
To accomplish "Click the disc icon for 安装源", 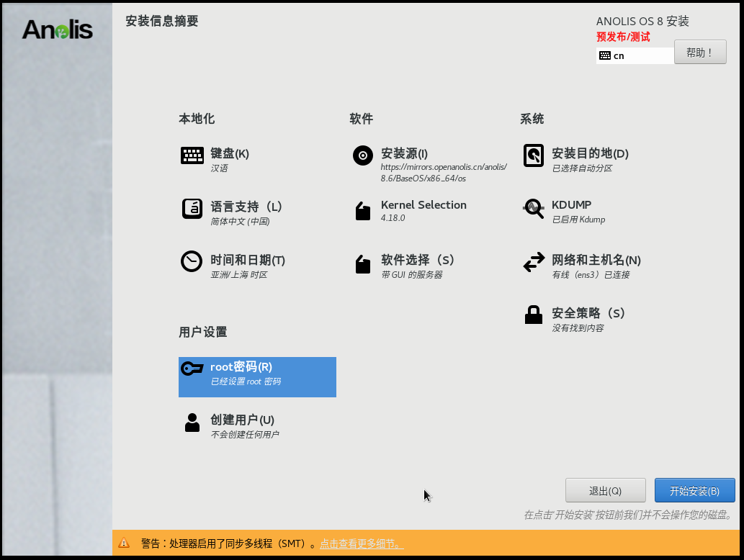I will tap(363, 155).
